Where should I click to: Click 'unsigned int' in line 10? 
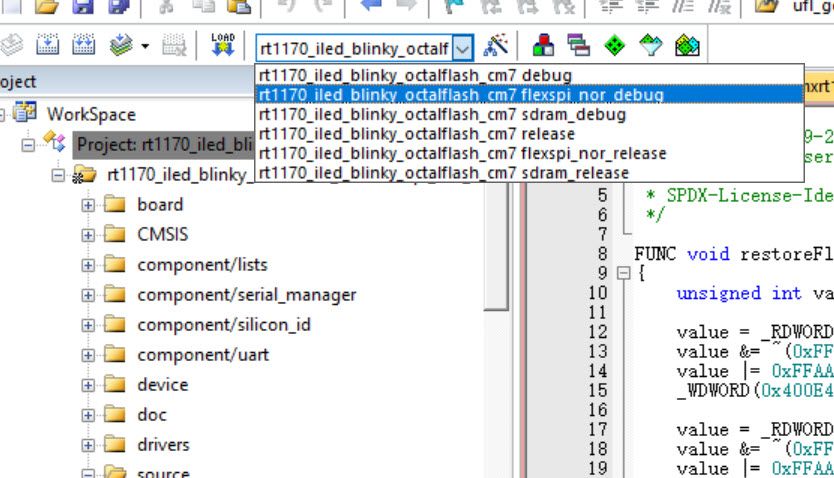coord(739,293)
